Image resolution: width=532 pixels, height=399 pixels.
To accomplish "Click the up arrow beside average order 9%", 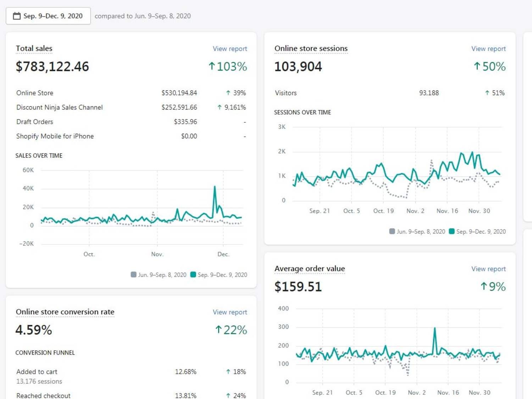I will (483, 287).
